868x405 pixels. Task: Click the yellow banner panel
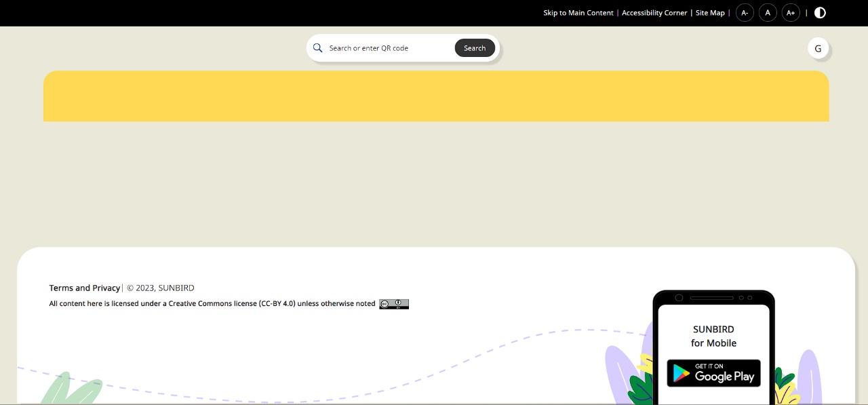(436, 96)
